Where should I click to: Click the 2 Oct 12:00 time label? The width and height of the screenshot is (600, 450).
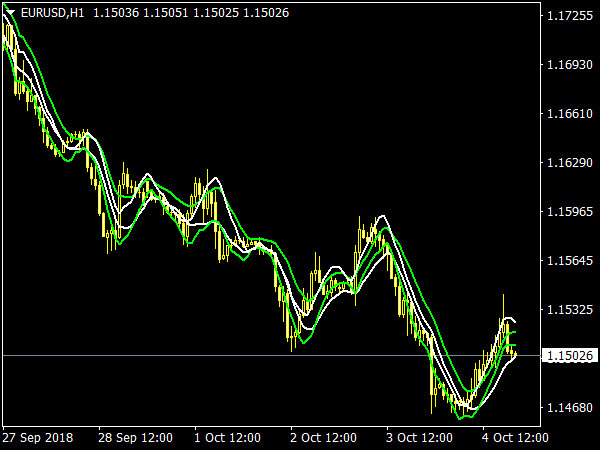(x=323, y=437)
